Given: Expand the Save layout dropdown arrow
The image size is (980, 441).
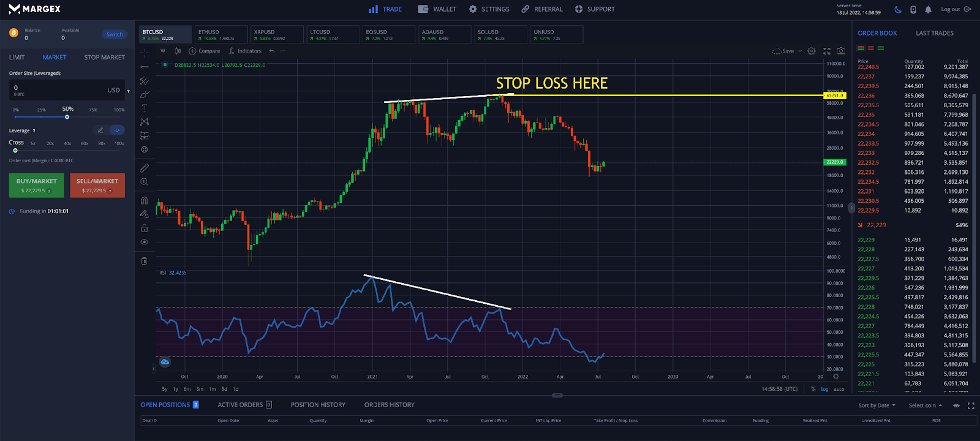Looking at the screenshot, I should pos(800,51).
